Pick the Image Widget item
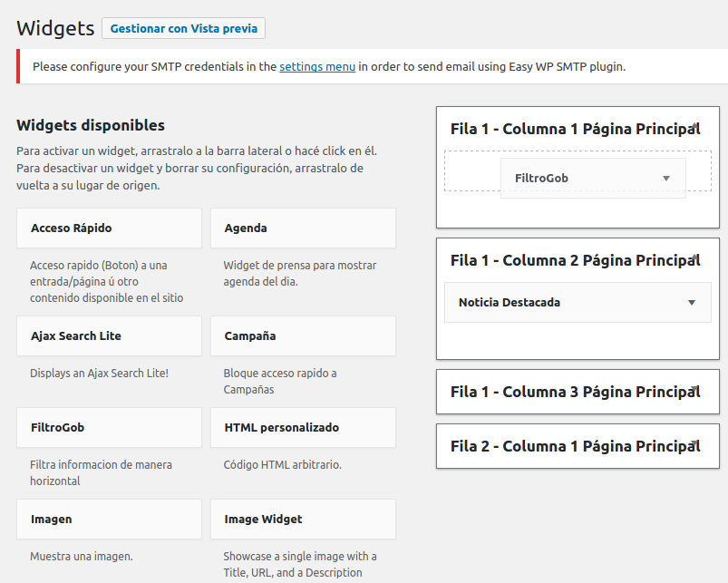 coord(303,519)
